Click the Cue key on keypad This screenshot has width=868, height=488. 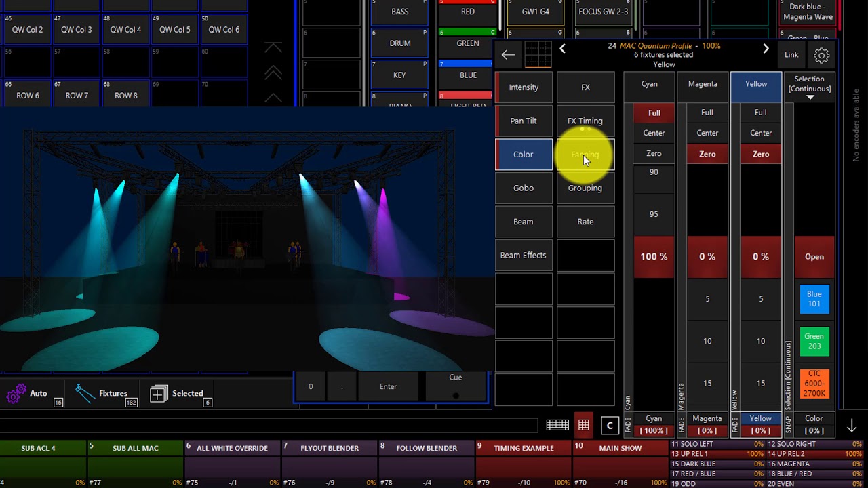[x=456, y=386]
